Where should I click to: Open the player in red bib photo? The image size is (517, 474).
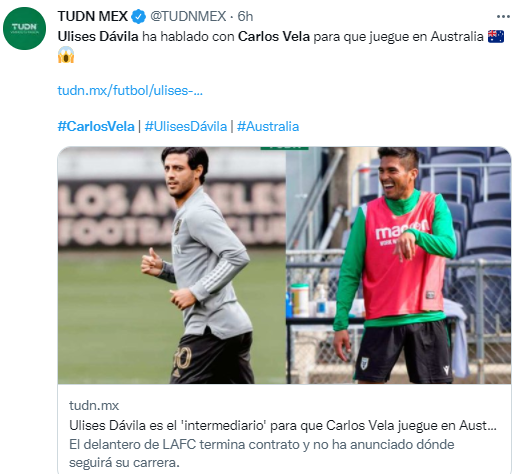398,265
